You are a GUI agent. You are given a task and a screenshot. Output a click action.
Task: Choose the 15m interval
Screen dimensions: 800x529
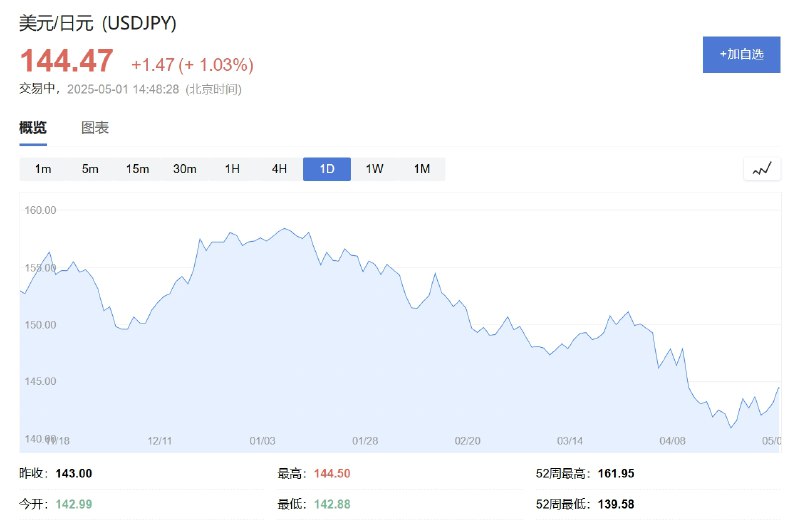tap(138, 169)
